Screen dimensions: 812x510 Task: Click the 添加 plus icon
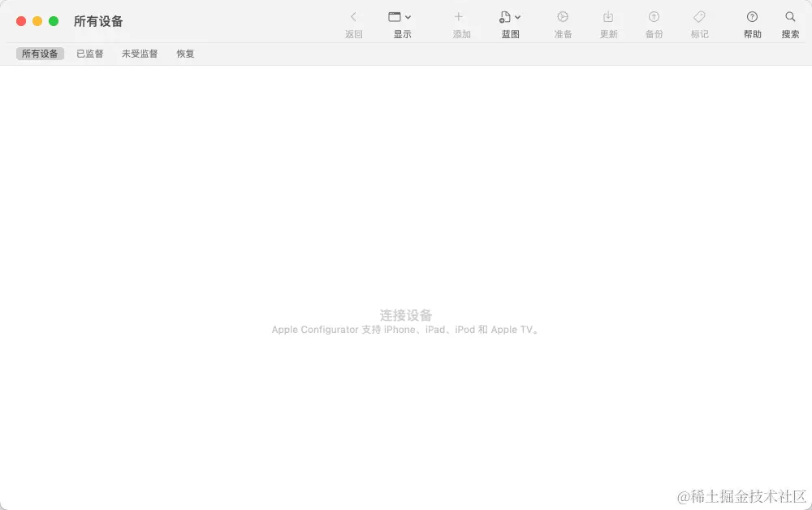(458, 17)
